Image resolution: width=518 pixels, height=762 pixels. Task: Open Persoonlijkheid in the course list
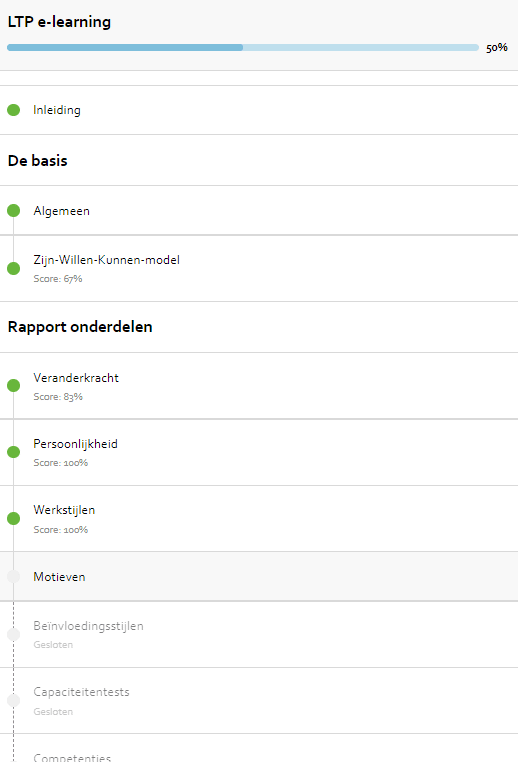[259, 452]
